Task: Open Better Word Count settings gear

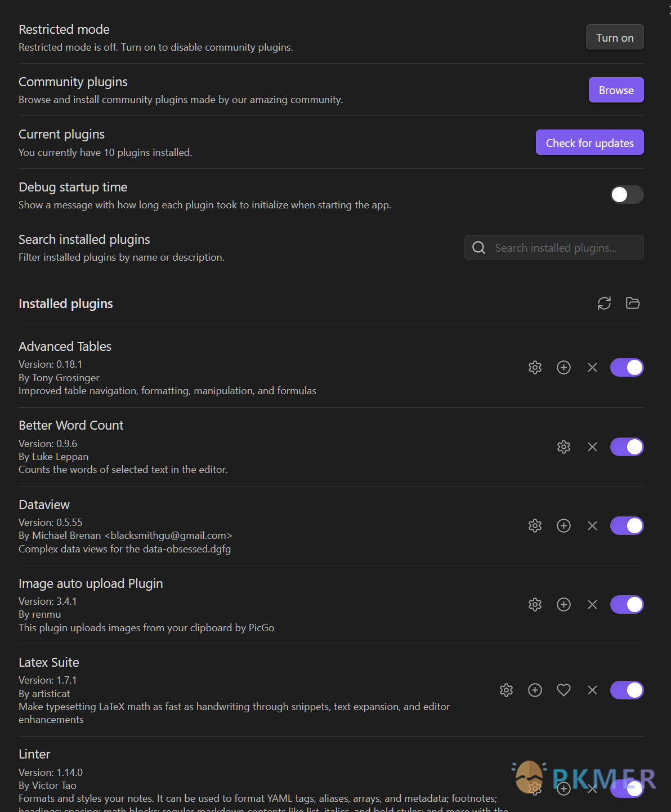Action: click(563, 447)
